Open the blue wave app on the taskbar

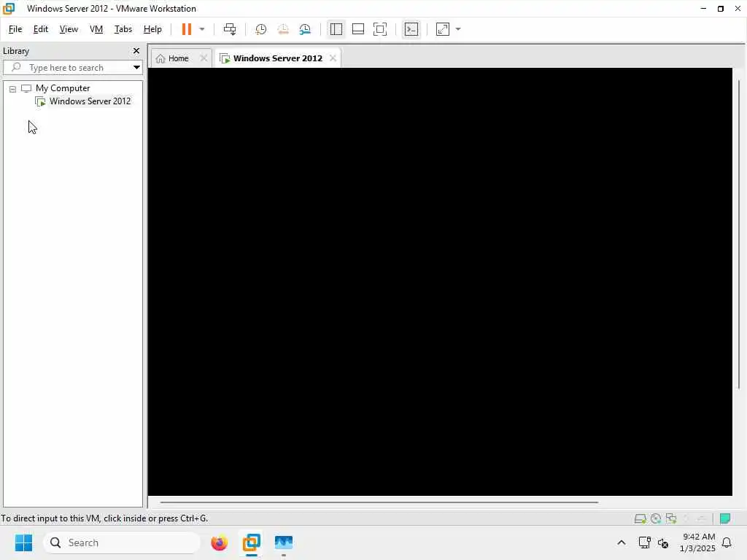point(284,542)
